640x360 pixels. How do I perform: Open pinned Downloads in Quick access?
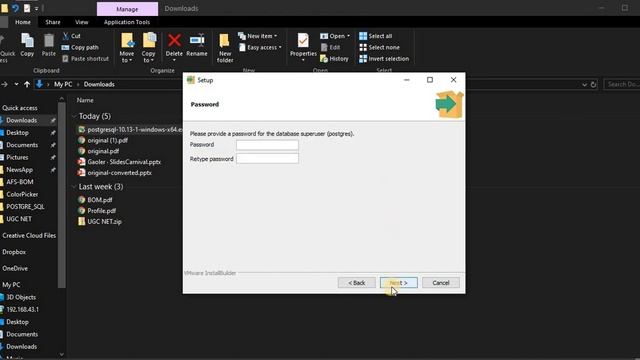pos(21,120)
